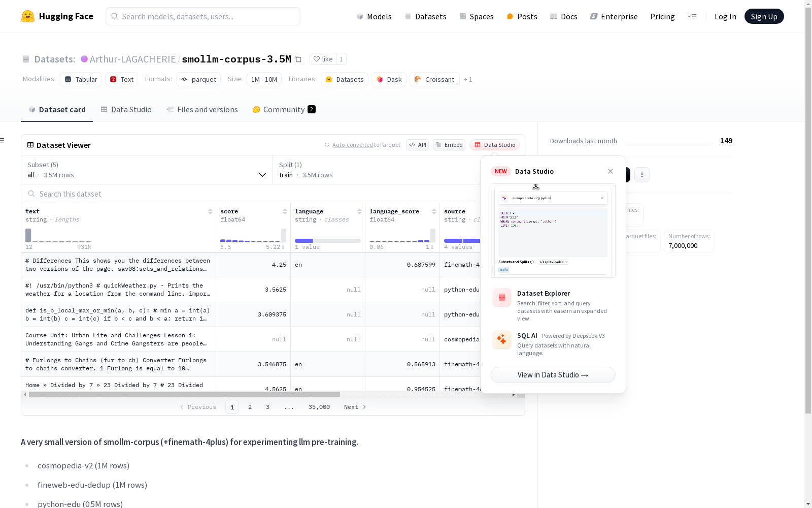812x508 pixels.
Task: Click the main search input field
Action: click(203, 16)
